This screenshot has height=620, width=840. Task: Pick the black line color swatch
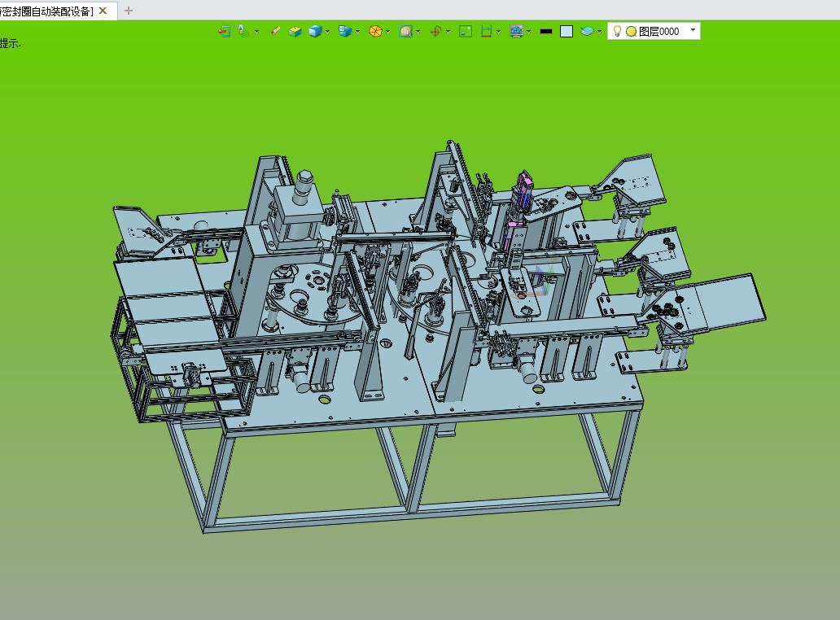(546, 32)
